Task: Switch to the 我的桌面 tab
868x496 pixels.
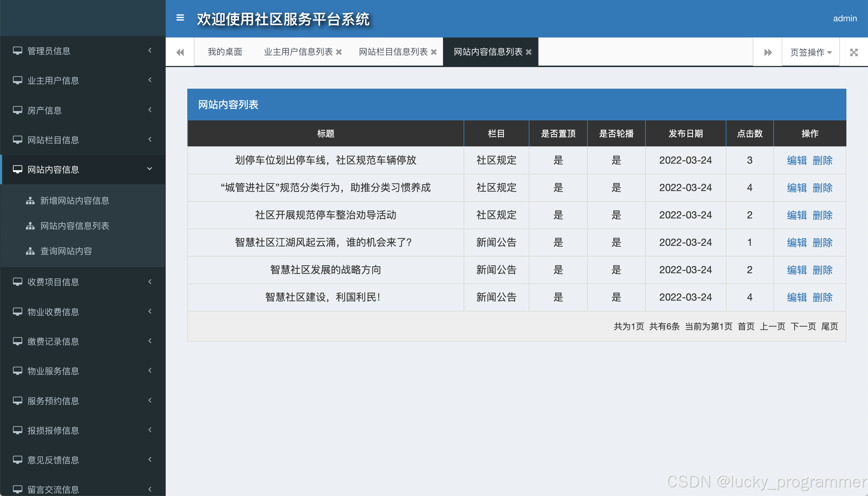Action: 225,52
